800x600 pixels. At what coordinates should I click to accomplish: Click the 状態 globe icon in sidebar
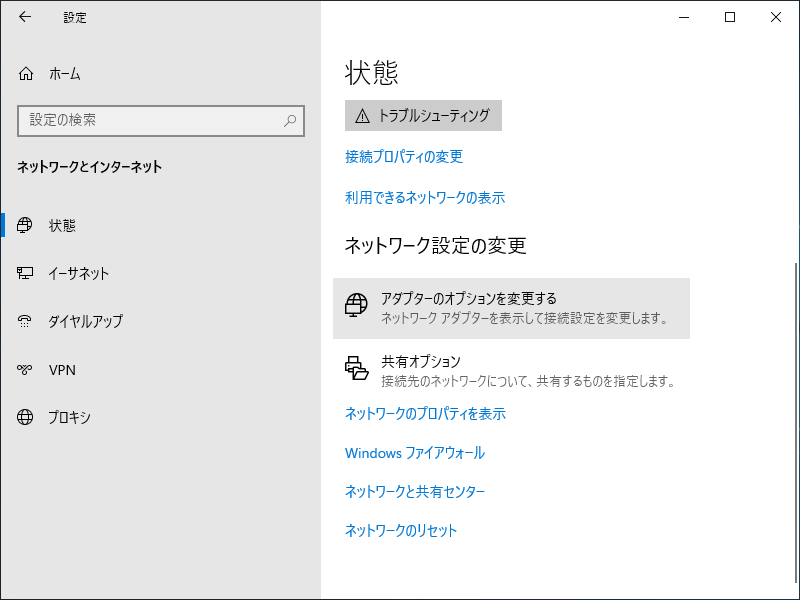24,225
